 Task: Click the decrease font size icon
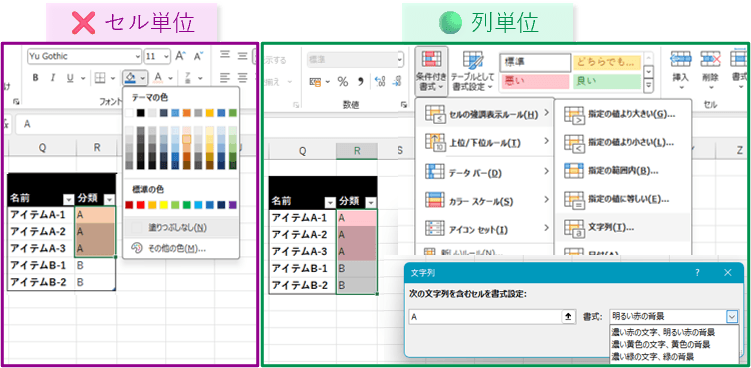198,56
